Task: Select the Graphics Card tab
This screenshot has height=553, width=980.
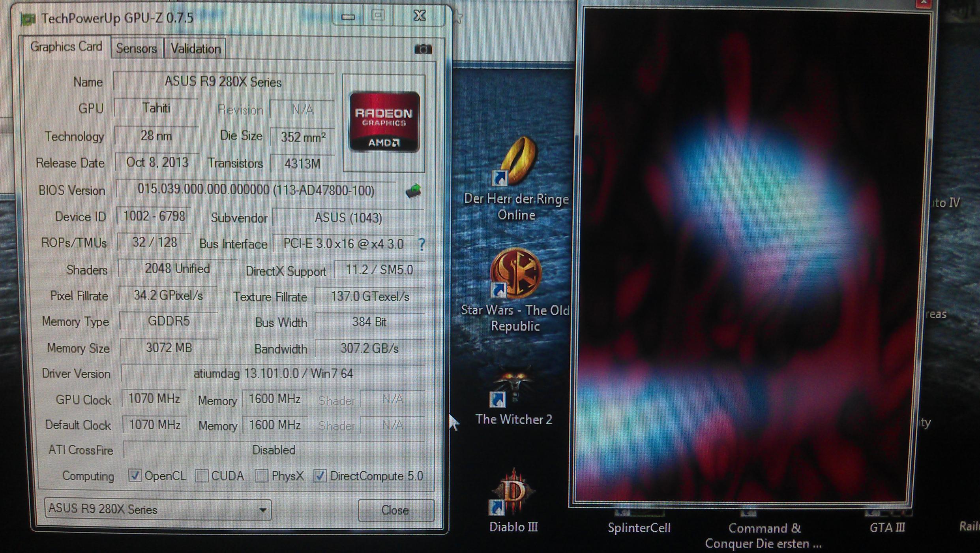Action: click(x=66, y=47)
